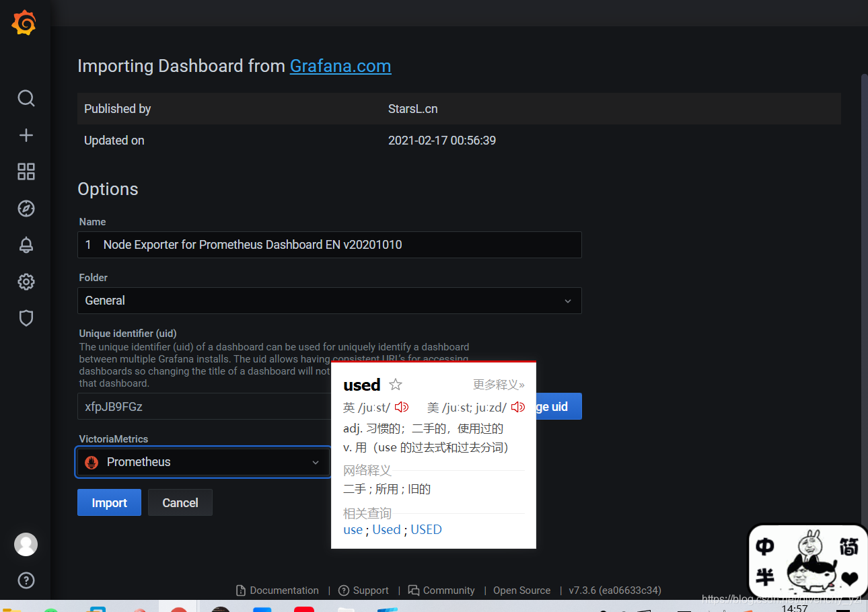Open the Dashboards grid icon

pyautogui.click(x=26, y=171)
